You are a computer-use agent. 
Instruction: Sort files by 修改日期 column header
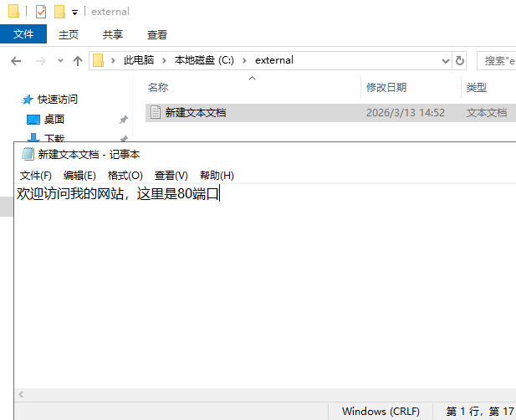(x=386, y=88)
